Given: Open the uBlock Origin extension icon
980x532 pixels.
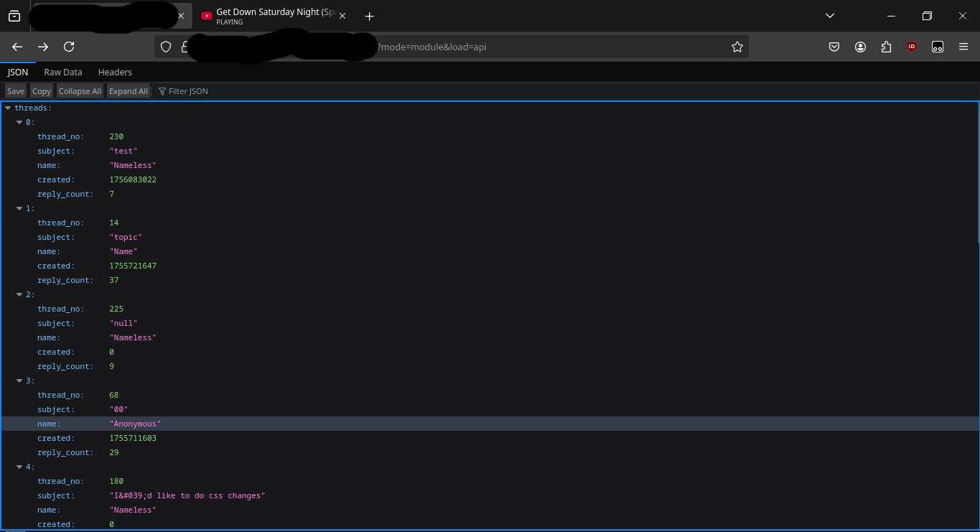Looking at the screenshot, I should click(x=911, y=47).
